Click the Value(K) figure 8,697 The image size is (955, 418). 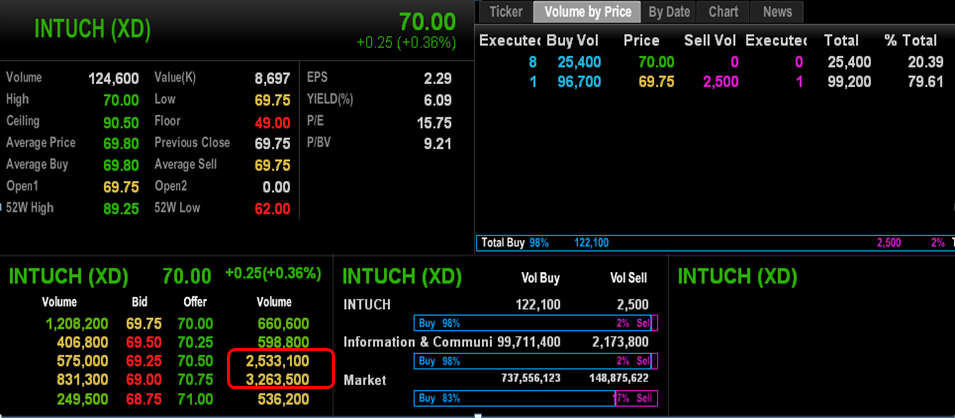coord(272,79)
